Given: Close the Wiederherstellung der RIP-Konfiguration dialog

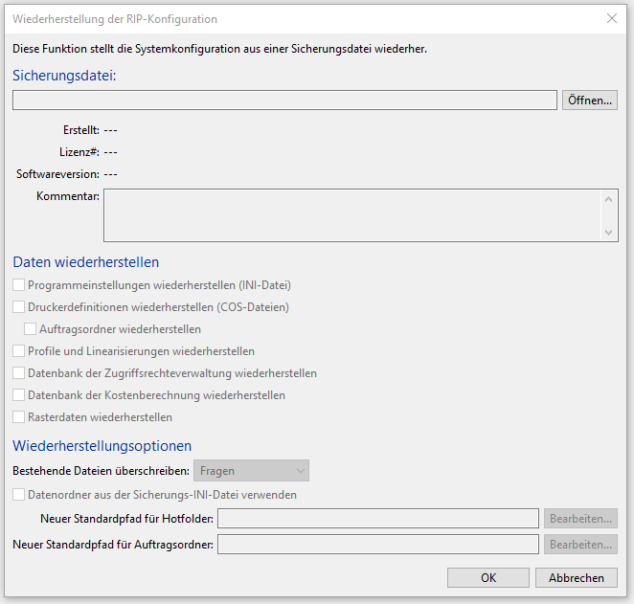Looking at the screenshot, I should pyautogui.click(x=612, y=19).
